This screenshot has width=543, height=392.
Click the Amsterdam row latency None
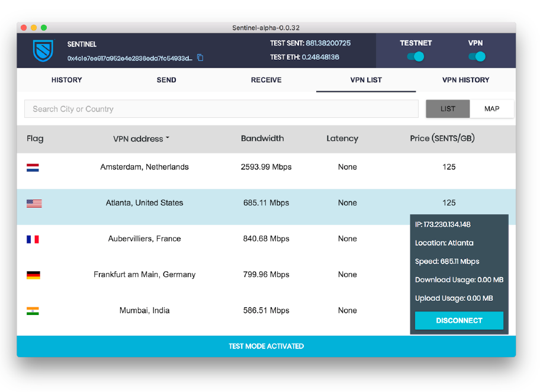pos(348,167)
